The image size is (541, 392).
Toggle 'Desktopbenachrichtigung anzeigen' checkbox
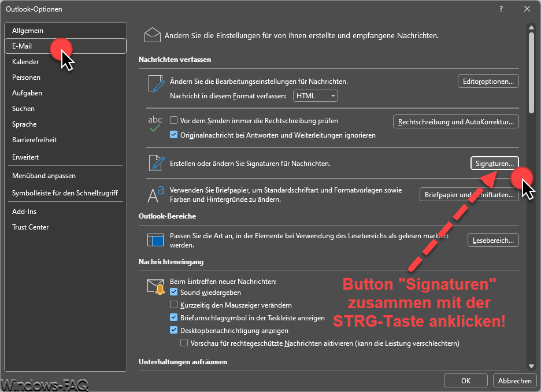tap(174, 330)
